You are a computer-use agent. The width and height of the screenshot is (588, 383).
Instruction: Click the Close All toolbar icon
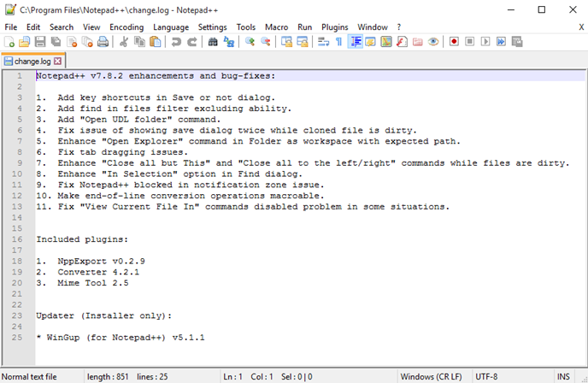(x=87, y=42)
